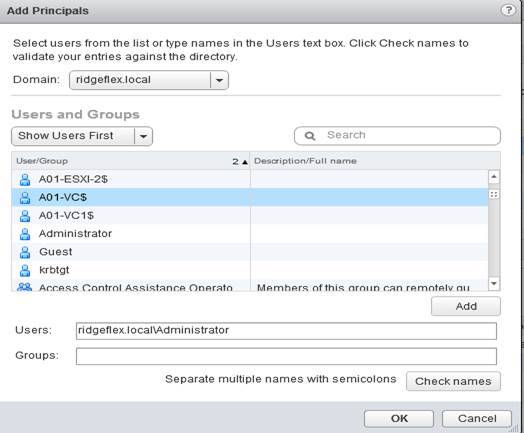The image size is (524, 433).
Task: Click the Description/Full name column header
Action: click(x=375, y=161)
